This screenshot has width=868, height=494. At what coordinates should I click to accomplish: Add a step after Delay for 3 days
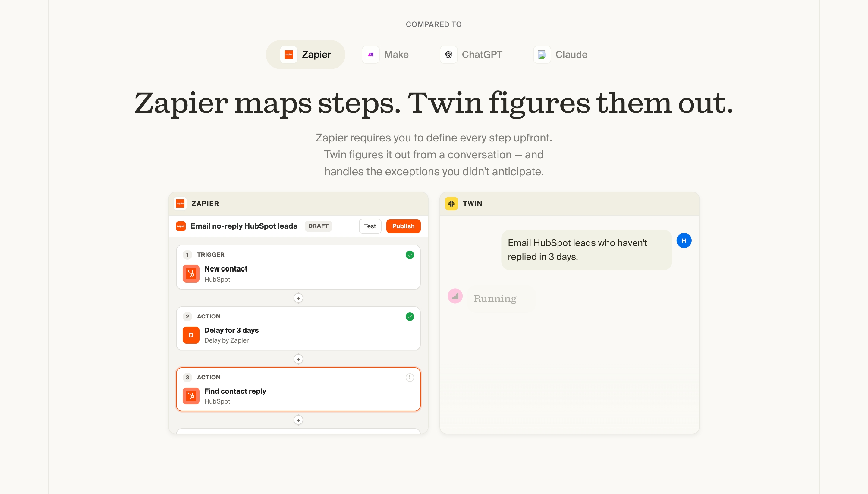[x=298, y=359]
